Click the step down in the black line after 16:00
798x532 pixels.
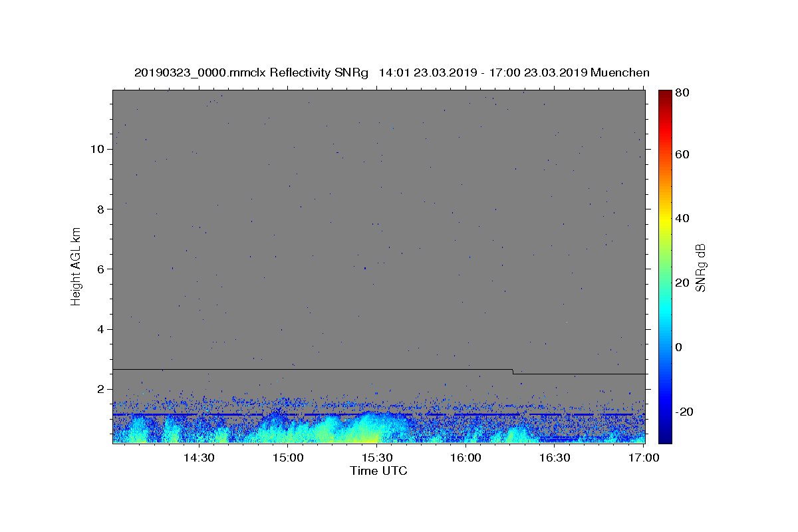coord(513,372)
